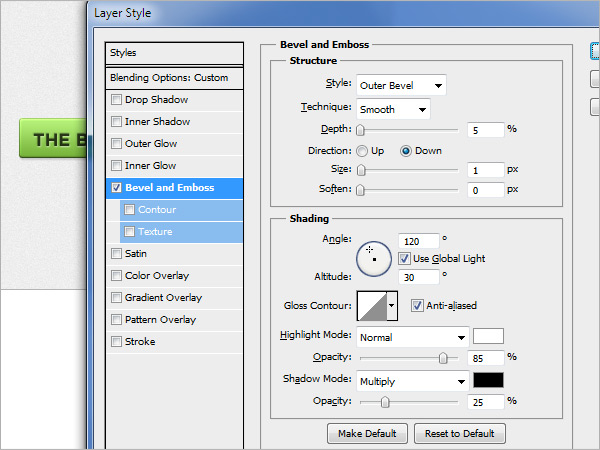
Task: Select the Color Overlay label
Action: pyautogui.click(x=157, y=276)
